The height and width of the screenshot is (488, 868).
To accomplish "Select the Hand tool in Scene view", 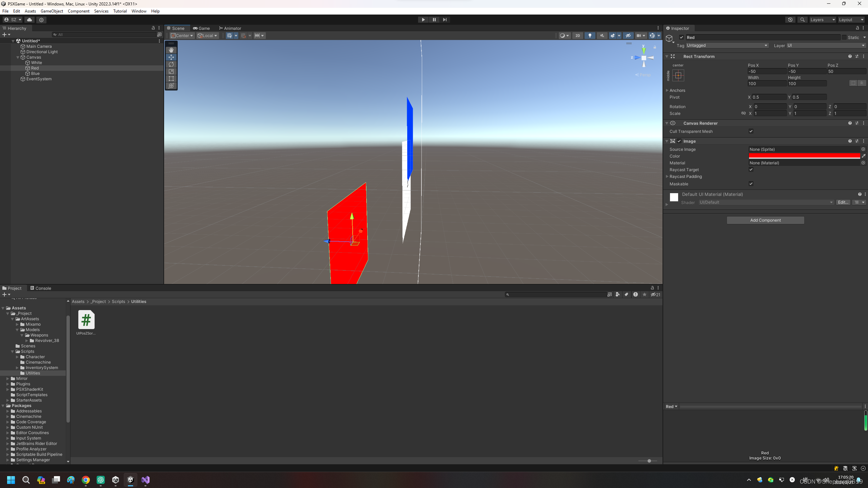I will point(171,50).
